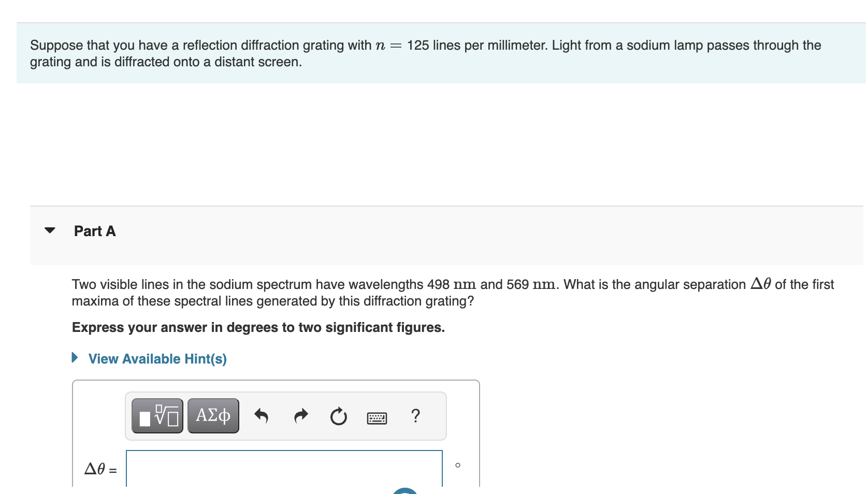Select the degree symbol beside the answer box
This screenshot has width=868, height=494.
(x=458, y=465)
